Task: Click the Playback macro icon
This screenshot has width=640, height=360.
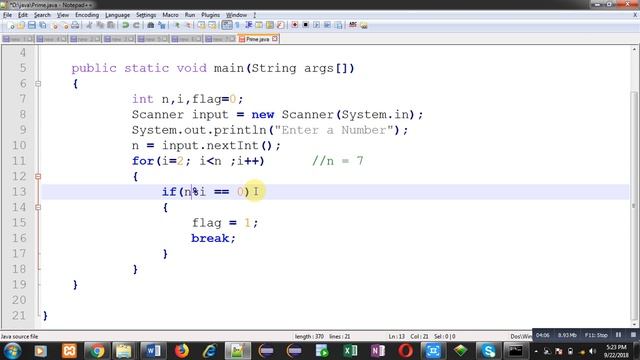Action: click(316, 25)
